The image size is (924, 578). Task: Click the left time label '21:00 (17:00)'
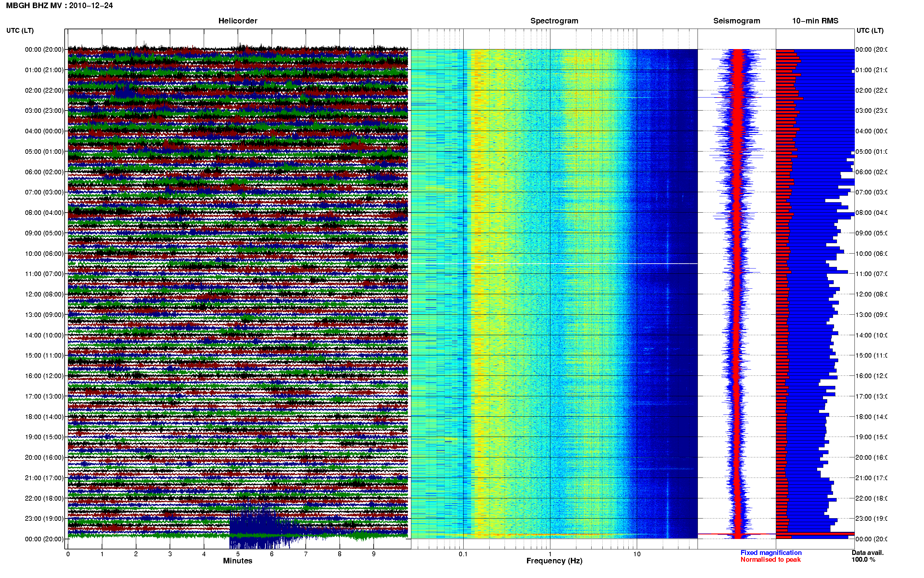tap(44, 478)
